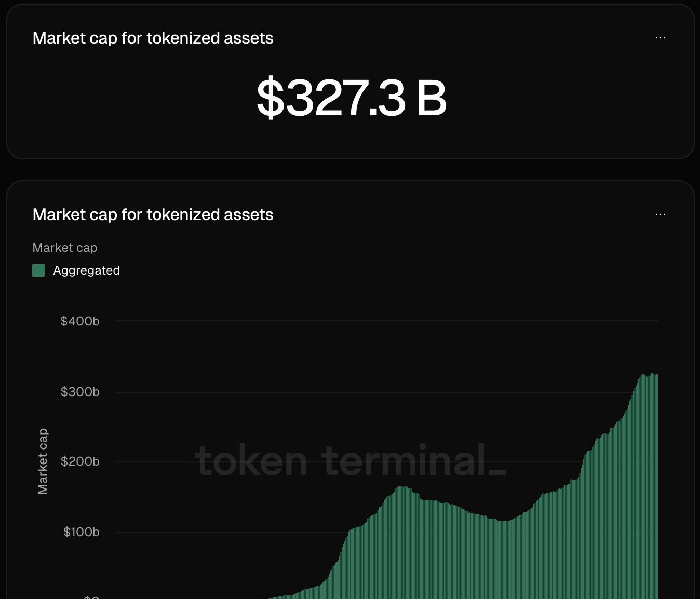Click the $100b y-axis label

pyautogui.click(x=81, y=532)
